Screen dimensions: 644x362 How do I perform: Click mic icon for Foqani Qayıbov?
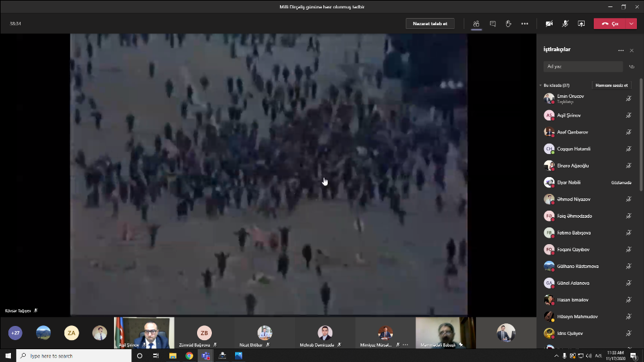[629, 249]
